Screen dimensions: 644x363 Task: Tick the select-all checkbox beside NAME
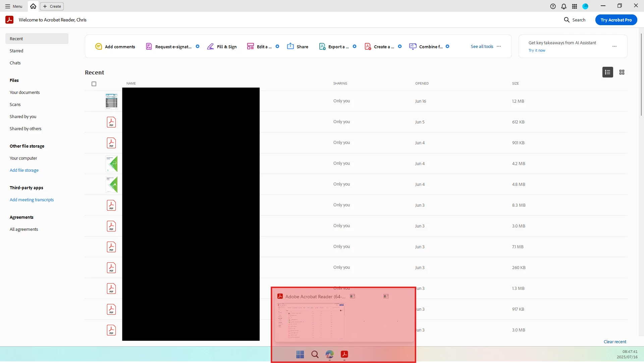click(x=94, y=84)
